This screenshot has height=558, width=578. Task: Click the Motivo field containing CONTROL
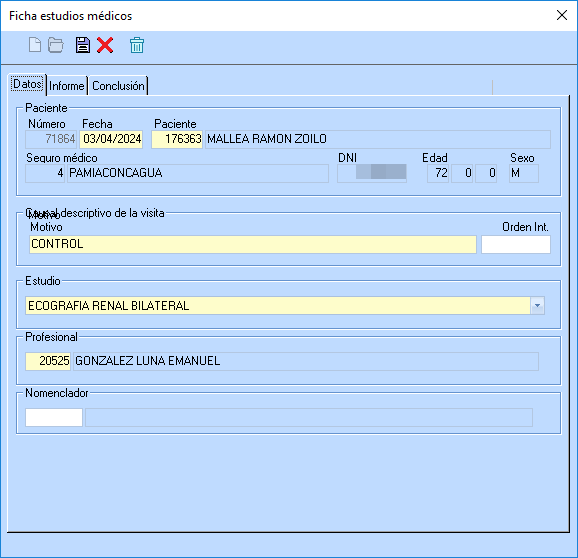pyautogui.click(x=253, y=244)
